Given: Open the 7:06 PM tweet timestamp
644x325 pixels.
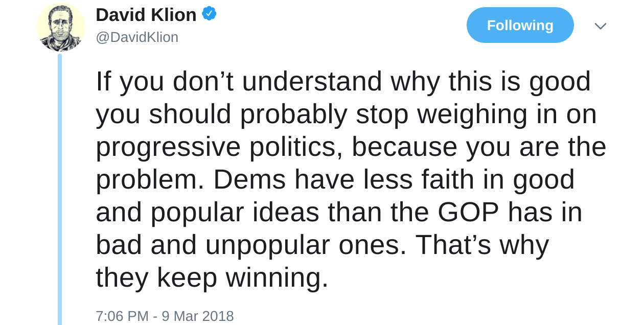Looking at the screenshot, I should pyautogui.click(x=122, y=316).
